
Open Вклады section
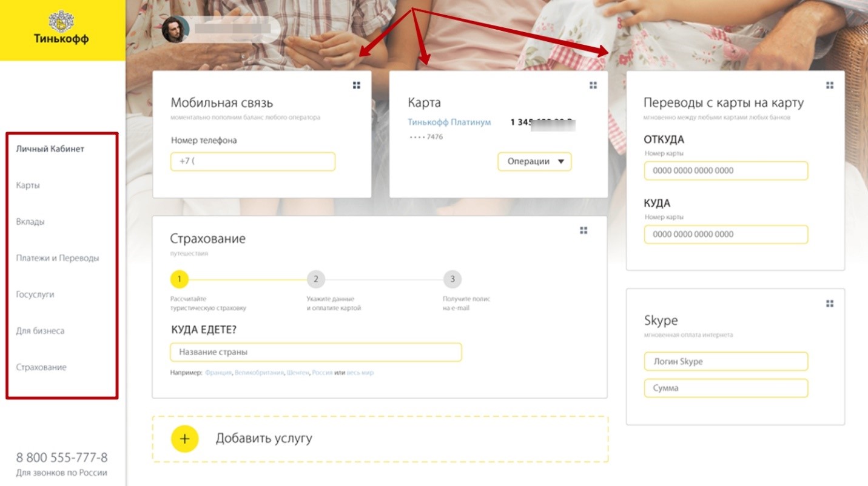30,222
